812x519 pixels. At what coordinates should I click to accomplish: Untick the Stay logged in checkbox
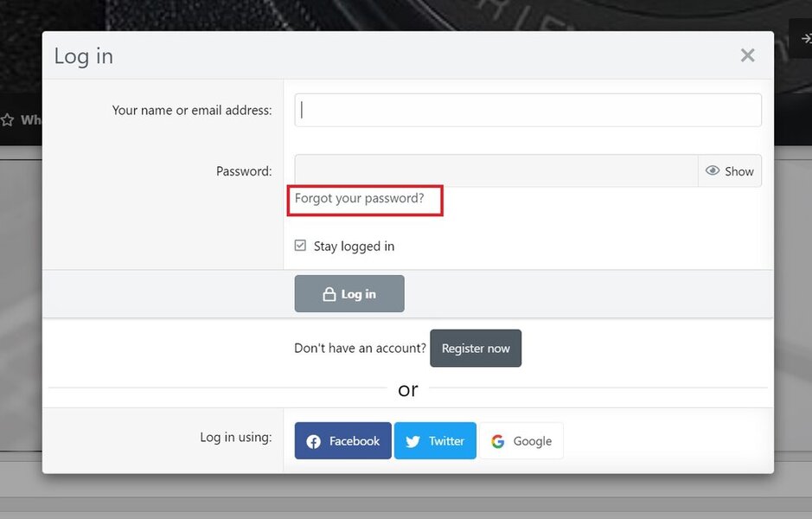pyautogui.click(x=300, y=246)
